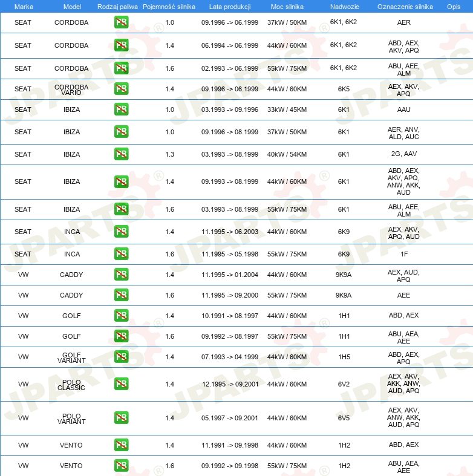Click date range 11.1991 -> 09.1998
This screenshot has width=473, height=476.
230,445
